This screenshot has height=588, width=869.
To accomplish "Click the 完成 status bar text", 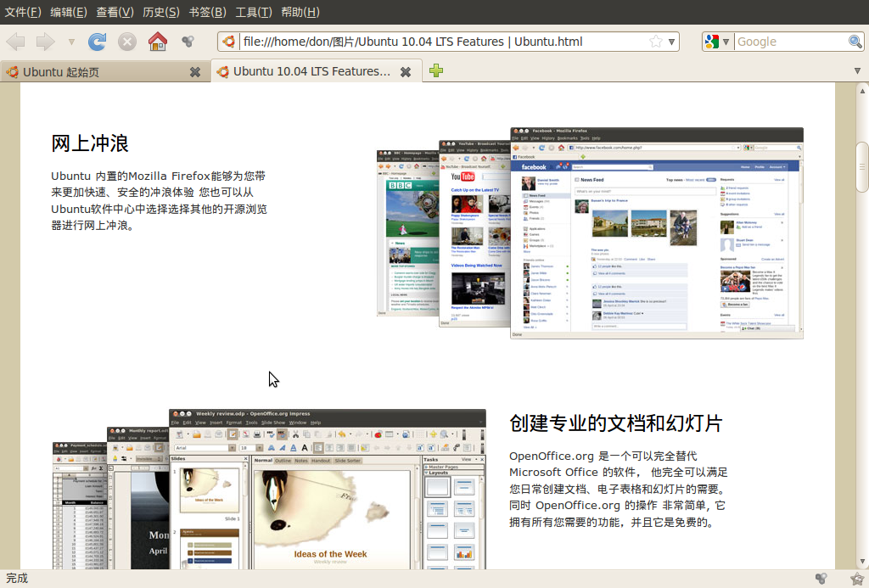I will click(x=17, y=578).
